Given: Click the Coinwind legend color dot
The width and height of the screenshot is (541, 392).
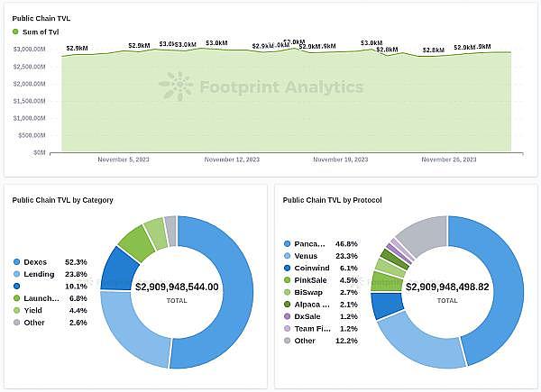Looking at the screenshot, I should pyautogui.click(x=287, y=268).
